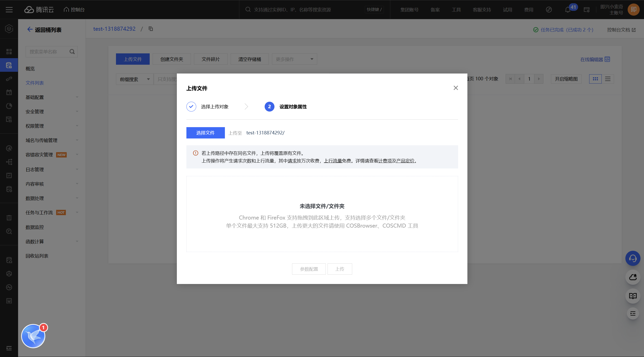Viewport: 644px width, 357px height.
Task: Open the hamburger menu at top left
Action: 9,10
